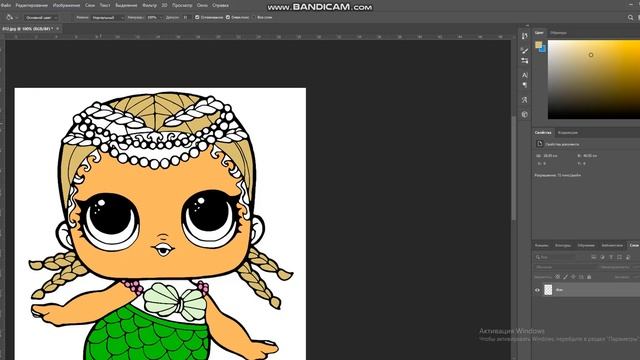This screenshot has width=640, height=360.
Task: Click the В height value in Properties
Action: tap(590, 156)
